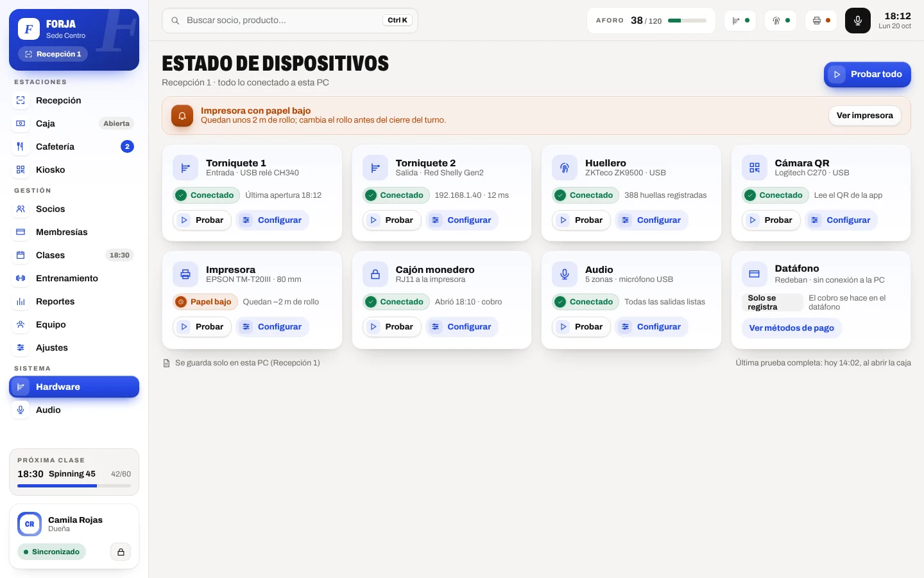
Task: Go to Caja in the sidebar
Action: tap(74, 123)
